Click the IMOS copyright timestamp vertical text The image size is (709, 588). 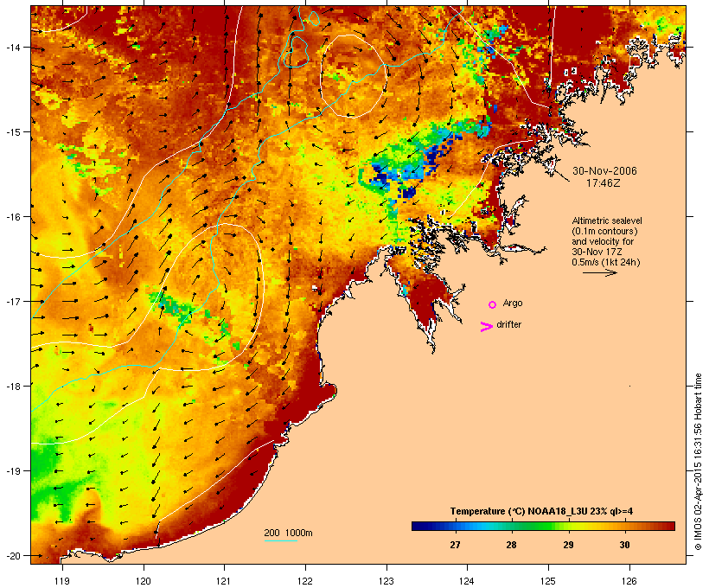[x=698, y=462]
